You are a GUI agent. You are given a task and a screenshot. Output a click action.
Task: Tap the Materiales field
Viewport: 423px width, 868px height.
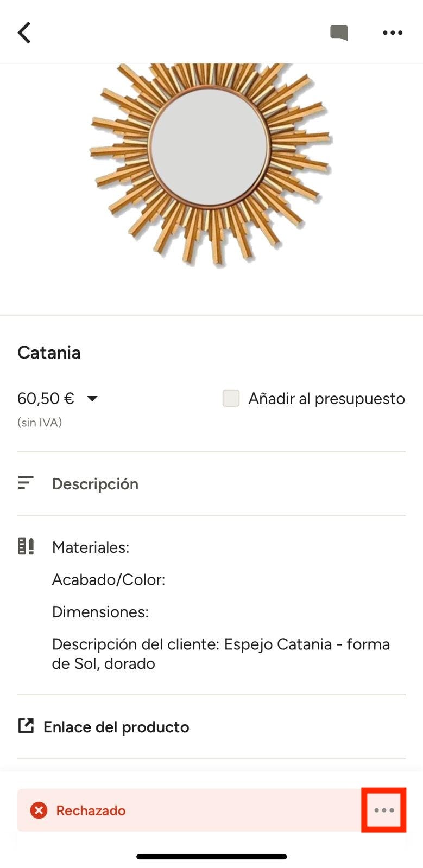pos(91,547)
